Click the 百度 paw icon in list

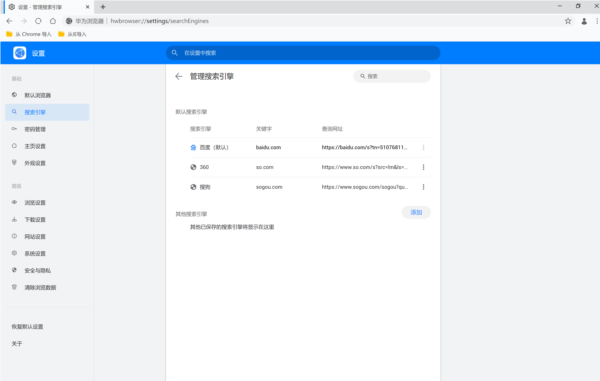(193, 147)
